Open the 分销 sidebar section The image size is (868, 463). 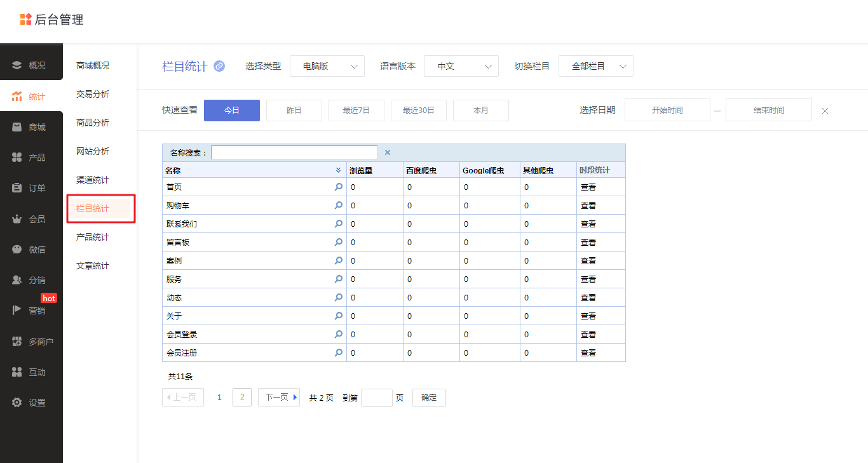pos(31,280)
